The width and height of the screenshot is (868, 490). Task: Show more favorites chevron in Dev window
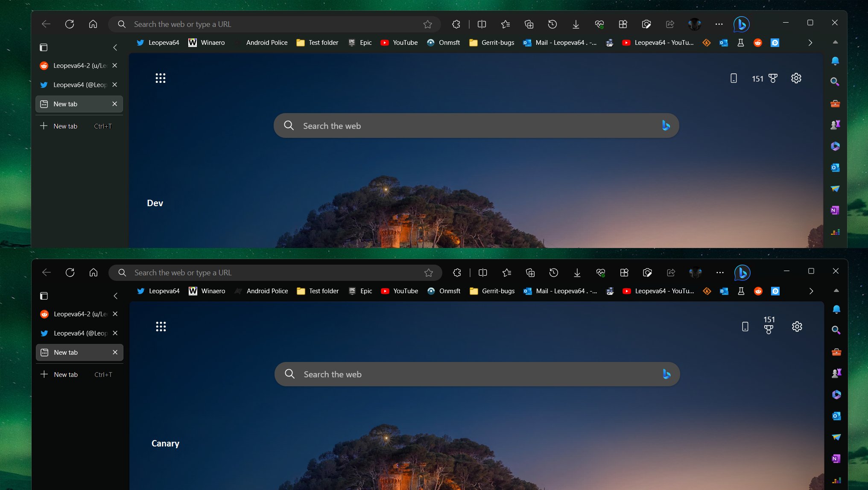click(810, 43)
